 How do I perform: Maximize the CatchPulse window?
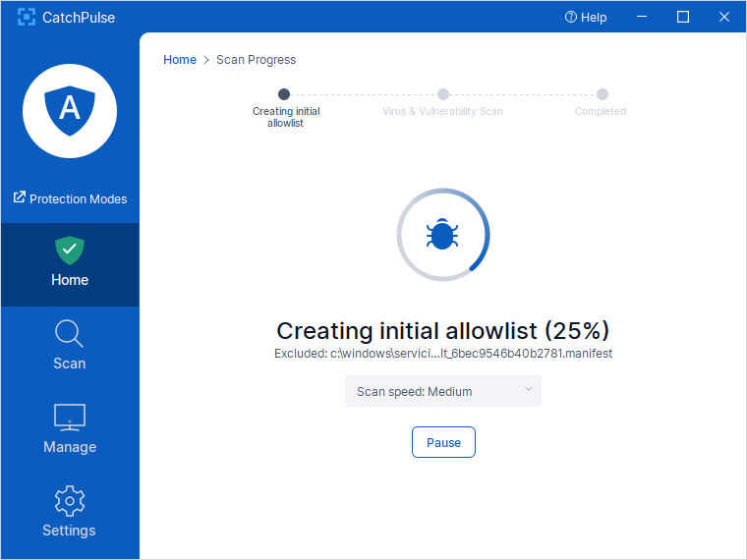tap(683, 17)
